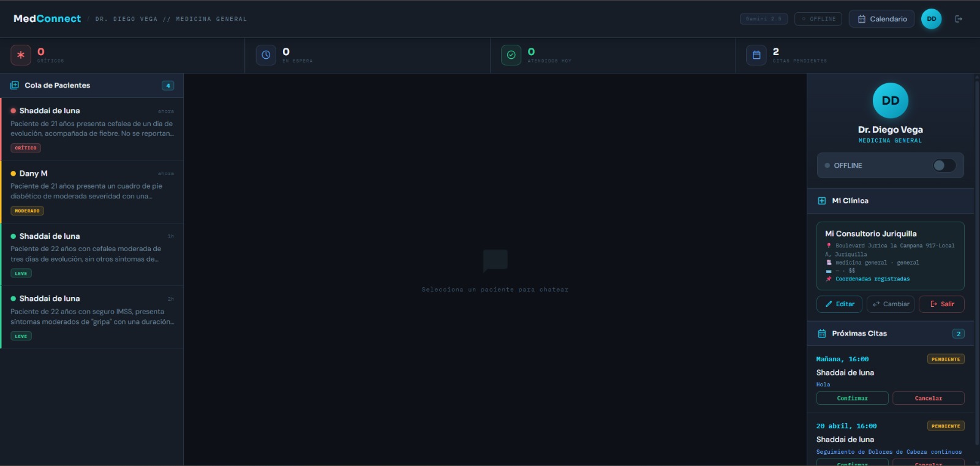Click the 20 abril, 16:00 date text
Viewport: 980px width, 466px height.
point(846,426)
